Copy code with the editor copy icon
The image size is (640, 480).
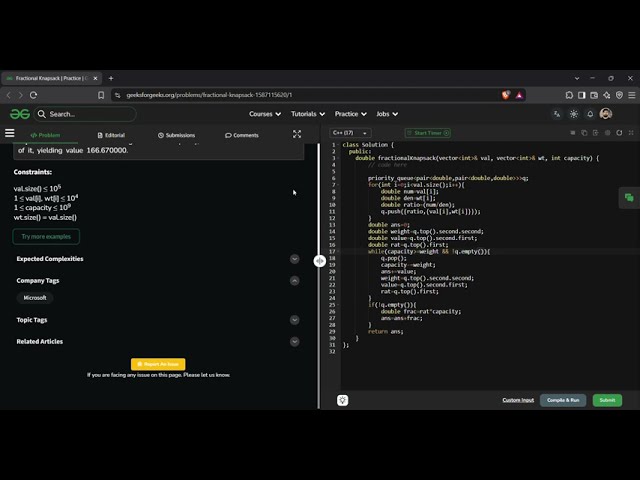584,133
